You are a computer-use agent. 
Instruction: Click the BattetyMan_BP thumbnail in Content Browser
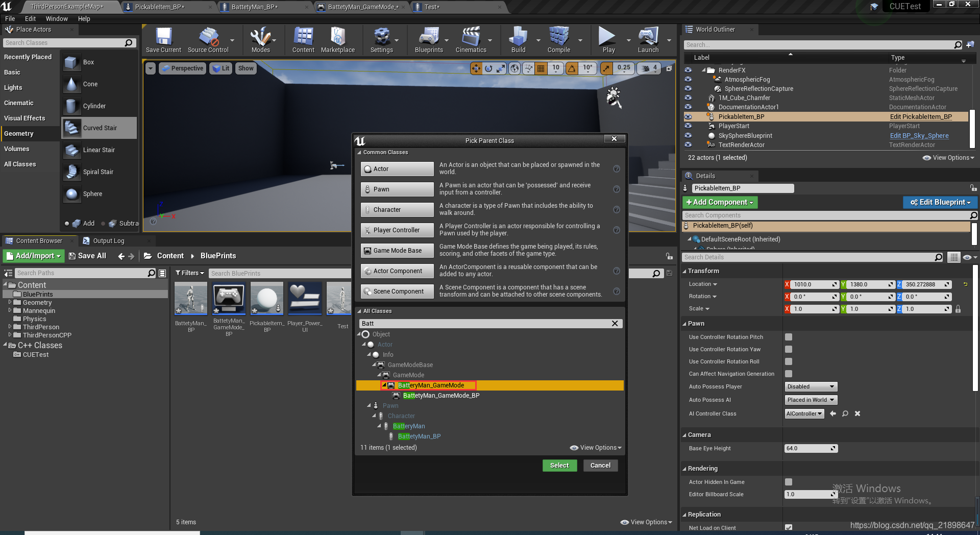point(190,299)
